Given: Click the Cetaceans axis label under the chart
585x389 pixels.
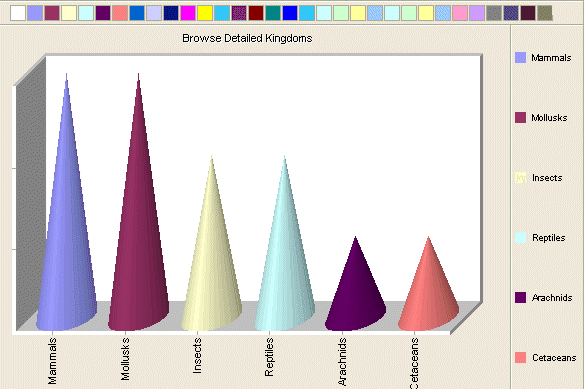Looking at the screenshot, I should tap(414, 363).
